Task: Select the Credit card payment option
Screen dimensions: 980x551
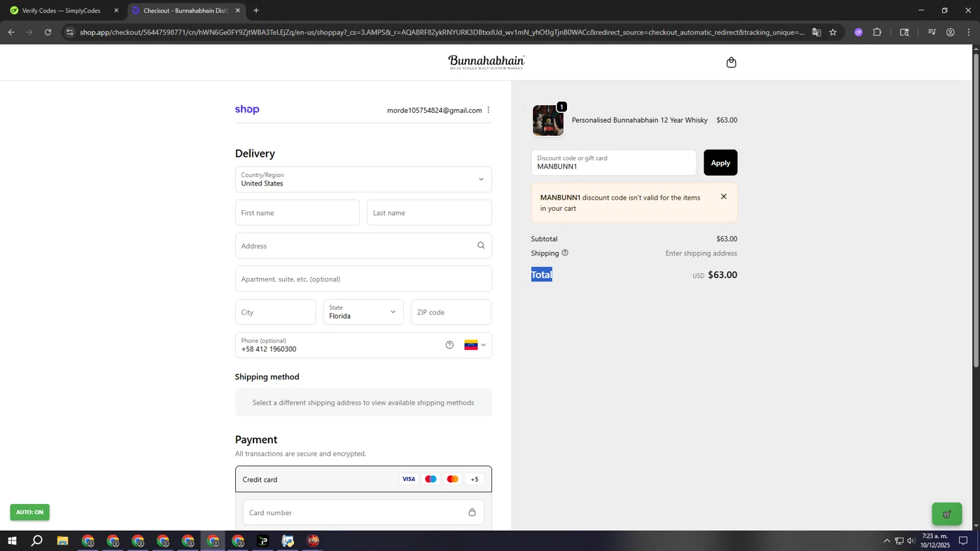Action: (x=363, y=479)
